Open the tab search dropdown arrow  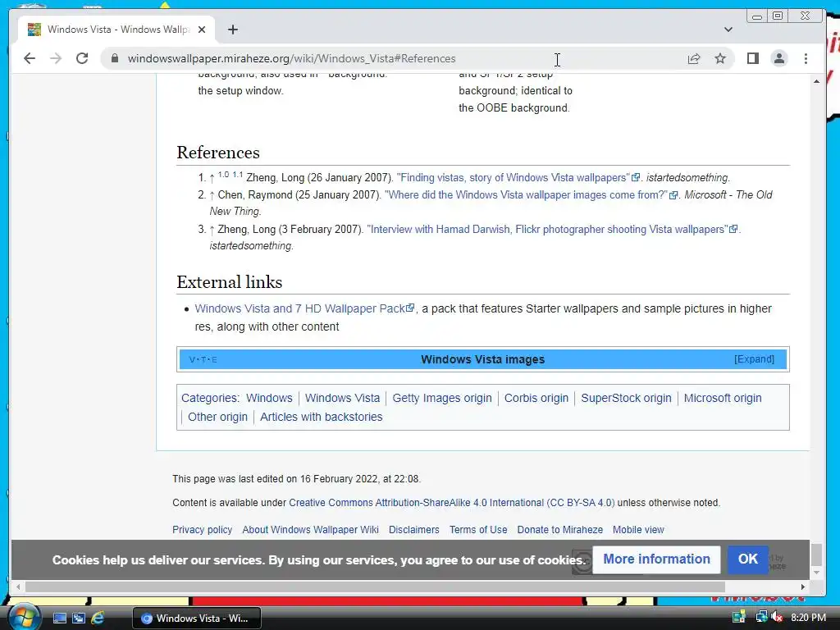728,30
